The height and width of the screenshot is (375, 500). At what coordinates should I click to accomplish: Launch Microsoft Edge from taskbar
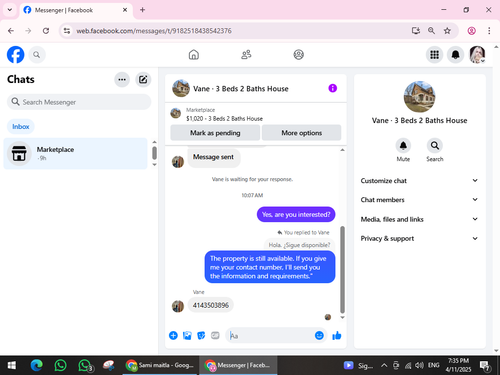(x=36, y=365)
